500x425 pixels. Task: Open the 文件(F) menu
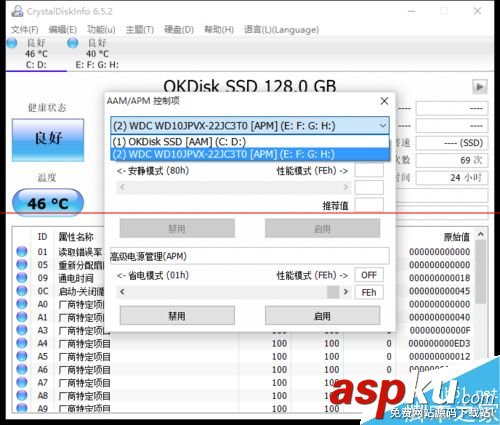pos(25,30)
